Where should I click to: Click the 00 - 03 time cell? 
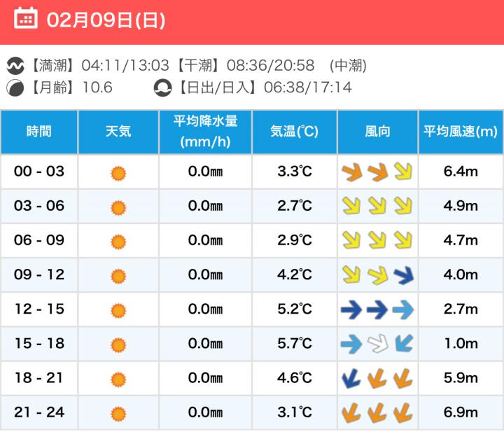click(x=39, y=172)
